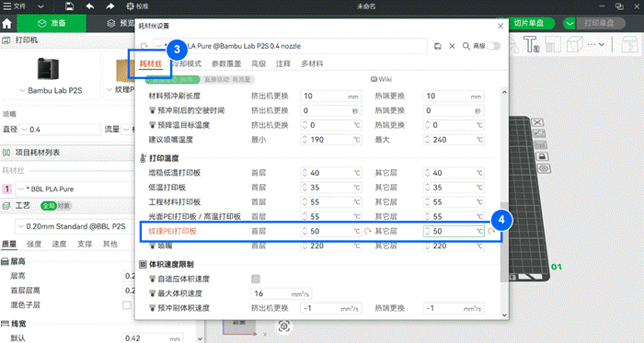Switch to the 准备 prepare tab

point(52,23)
